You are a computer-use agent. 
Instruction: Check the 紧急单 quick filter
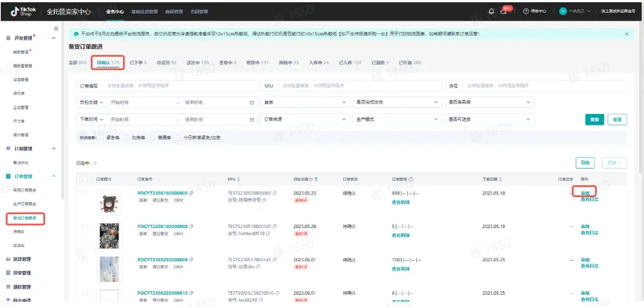click(x=102, y=138)
